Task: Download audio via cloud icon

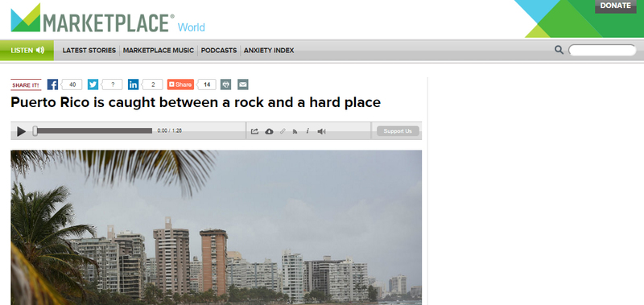Action: [x=269, y=131]
